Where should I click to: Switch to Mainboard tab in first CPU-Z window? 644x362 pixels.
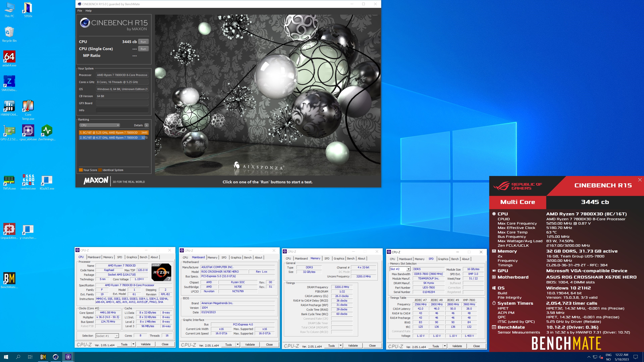(94, 257)
